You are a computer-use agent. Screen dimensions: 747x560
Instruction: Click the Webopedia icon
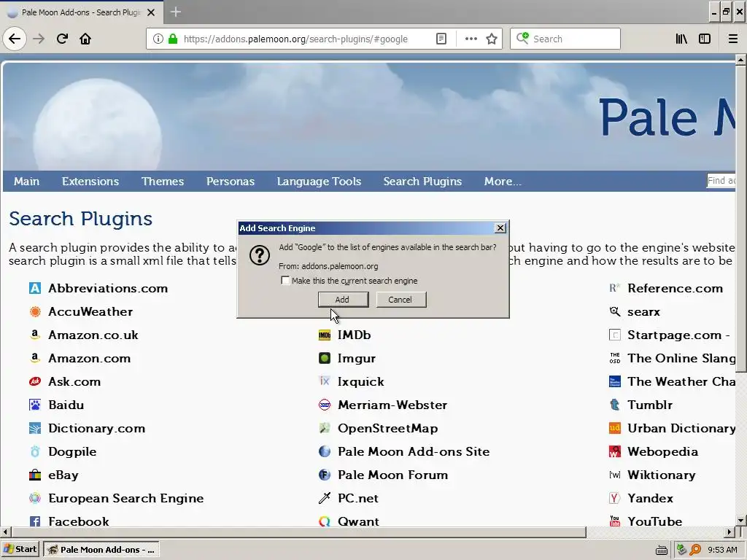[614, 451]
